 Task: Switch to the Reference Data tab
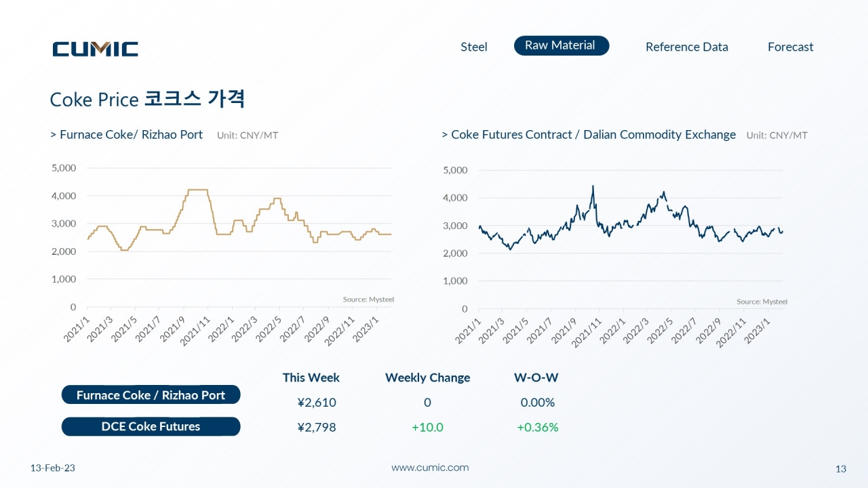[x=687, y=47]
